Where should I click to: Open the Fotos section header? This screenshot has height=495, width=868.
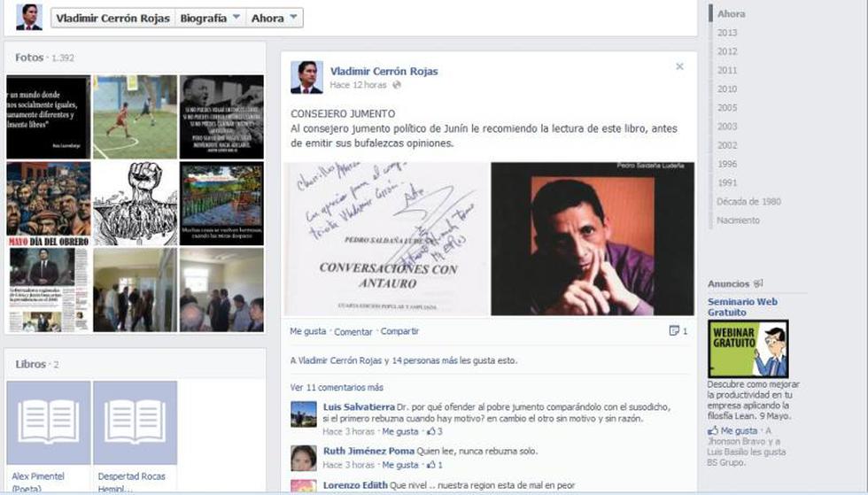29,57
